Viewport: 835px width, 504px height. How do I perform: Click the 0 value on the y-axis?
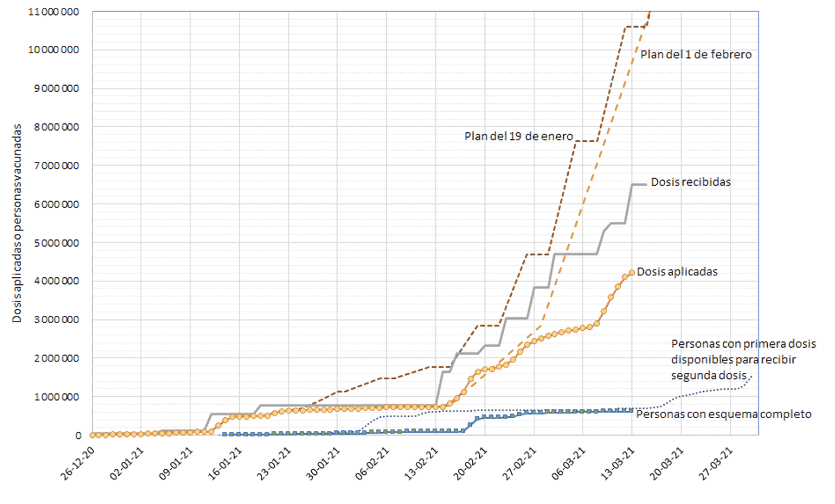coord(78,436)
